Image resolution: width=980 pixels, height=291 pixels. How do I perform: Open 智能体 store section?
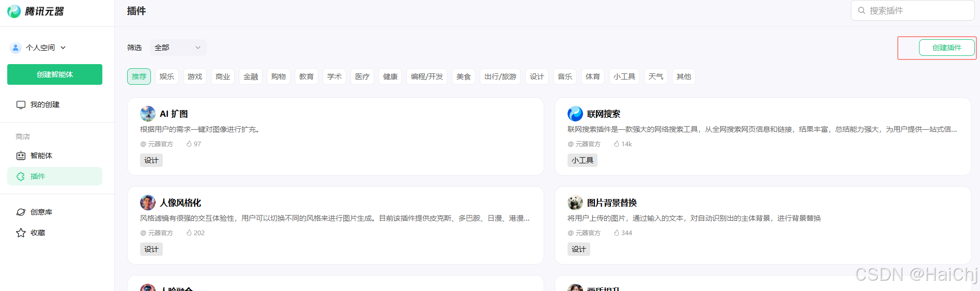(x=55, y=156)
